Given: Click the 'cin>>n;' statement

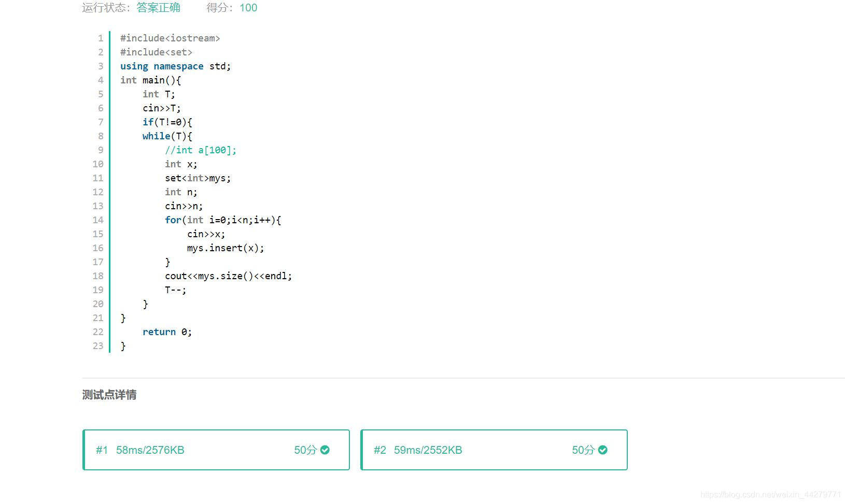Looking at the screenshot, I should [184, 206].
